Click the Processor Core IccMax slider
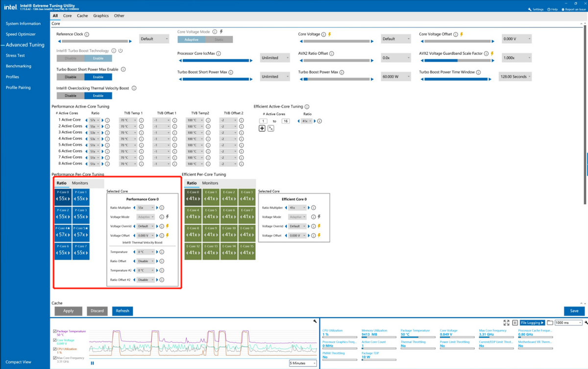 tap(215, 60)
